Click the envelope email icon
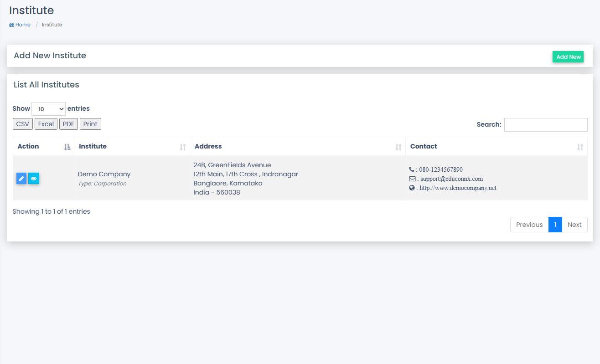The width and height of the screenshot is (600, 364). point(412,179)
